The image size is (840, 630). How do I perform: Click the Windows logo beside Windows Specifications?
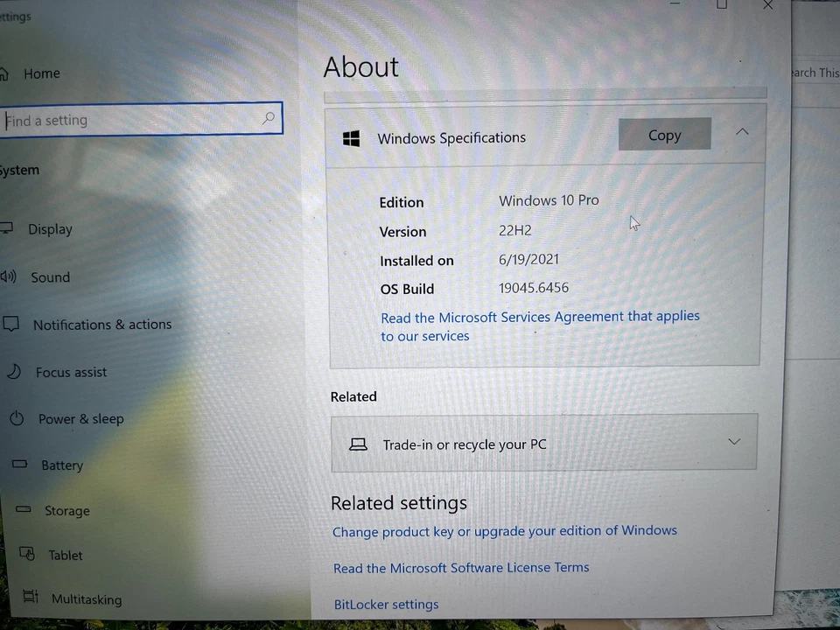[351, 137]
